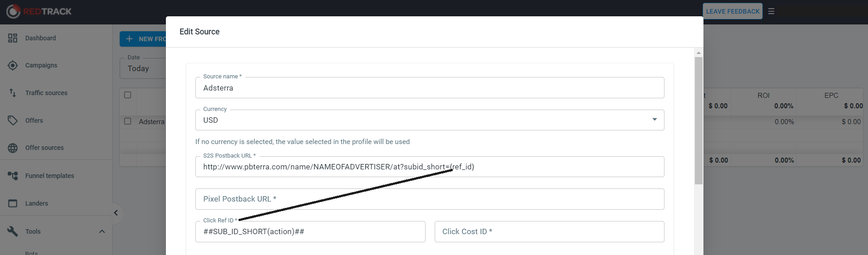Toggle the select-all checkbox in table header
868x255 pixels.
tap(128, 95)
